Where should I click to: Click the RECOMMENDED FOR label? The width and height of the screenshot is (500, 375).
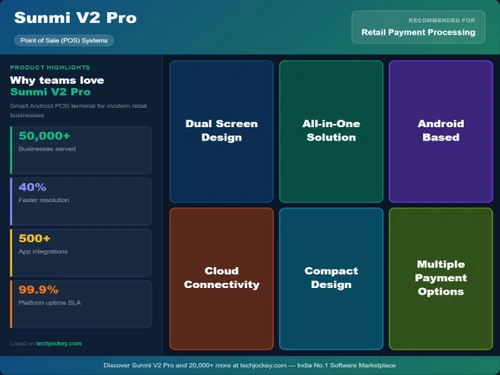point(442,20)
